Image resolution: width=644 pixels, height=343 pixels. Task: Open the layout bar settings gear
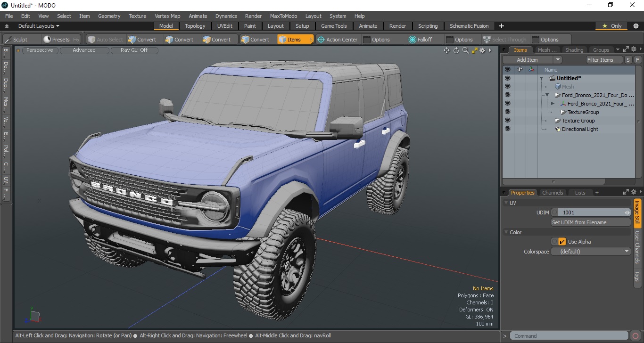636,26
